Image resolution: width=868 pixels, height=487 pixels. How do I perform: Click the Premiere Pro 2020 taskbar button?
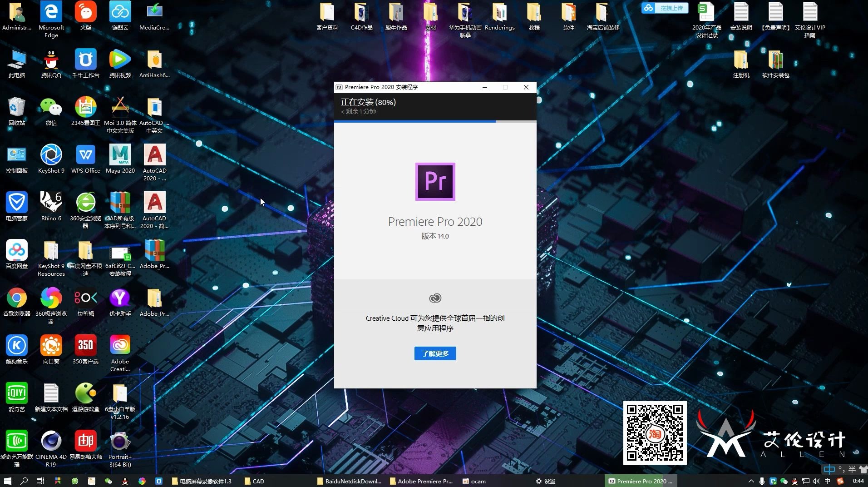[x=641, y=481]
